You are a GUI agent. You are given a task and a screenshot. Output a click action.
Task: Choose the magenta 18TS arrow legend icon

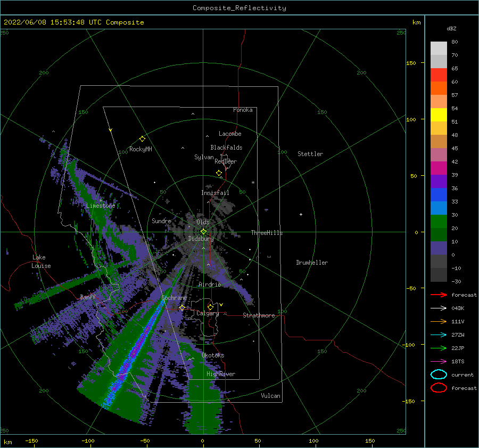pos(439,362)
